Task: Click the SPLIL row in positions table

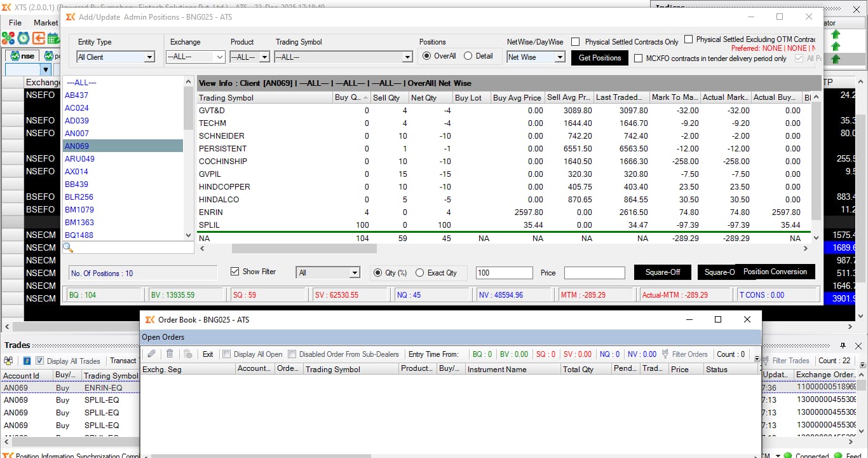Action: 504,225
